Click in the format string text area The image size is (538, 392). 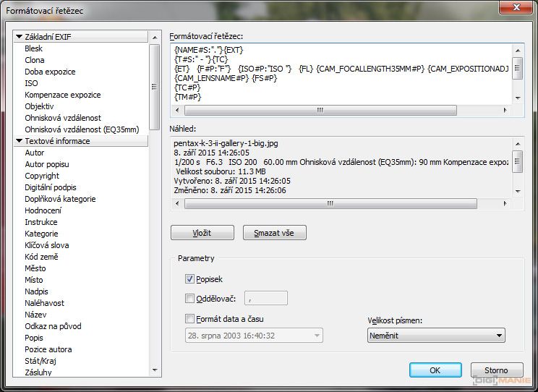click(x=340, y=72)
